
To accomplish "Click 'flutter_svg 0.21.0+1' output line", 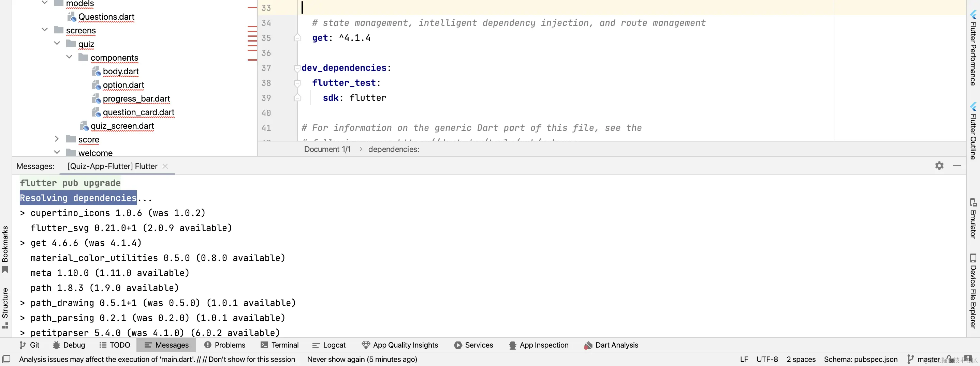I will (x=131, y=228).
